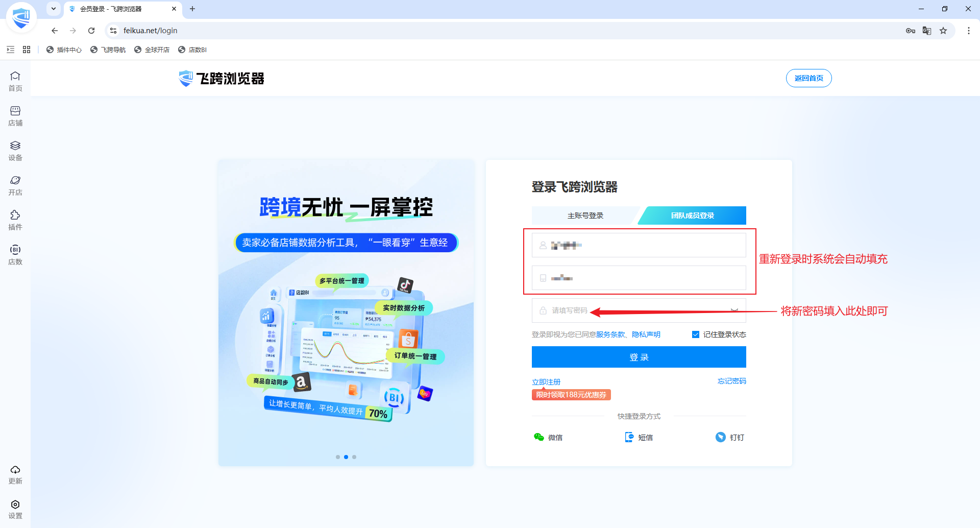Open the 服务条款 link
980x528 pixels.
610,334
